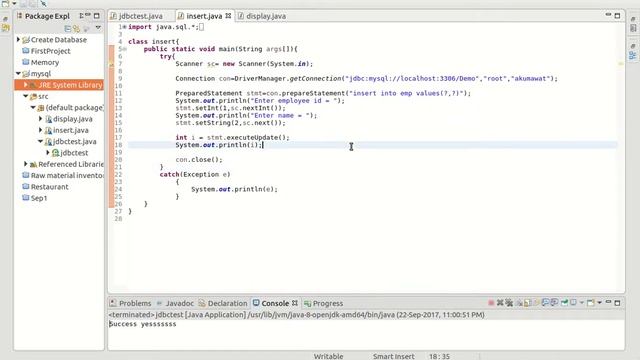Screen dimensions: 640x360
Task: Open the Open Console dropdown arrow
Action: point(599,303)
